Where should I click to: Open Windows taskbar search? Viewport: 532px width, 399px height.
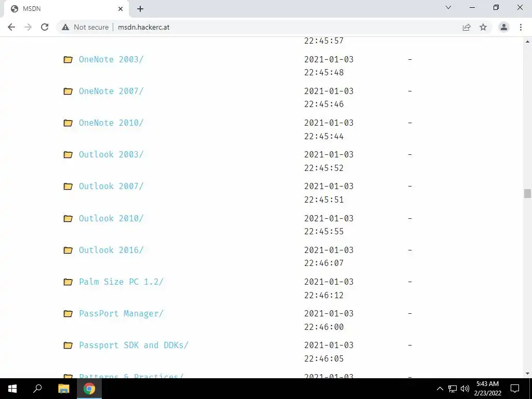(37, 389)
